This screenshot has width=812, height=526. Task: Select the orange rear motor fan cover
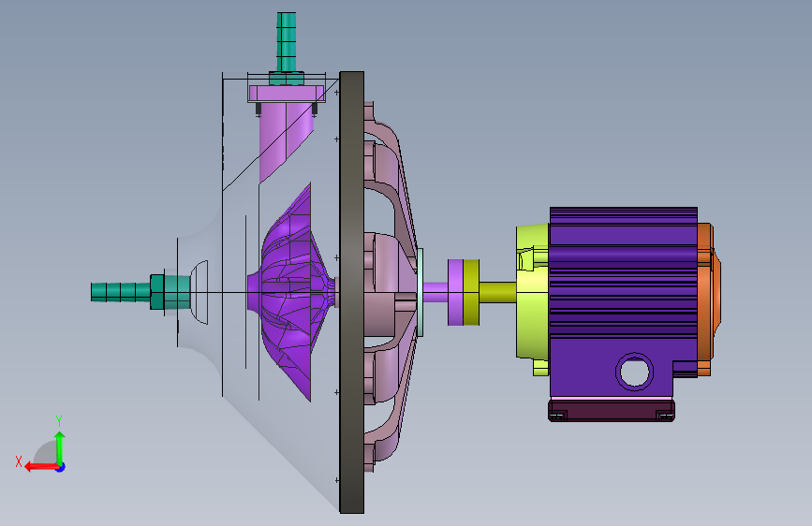point(708,299)
